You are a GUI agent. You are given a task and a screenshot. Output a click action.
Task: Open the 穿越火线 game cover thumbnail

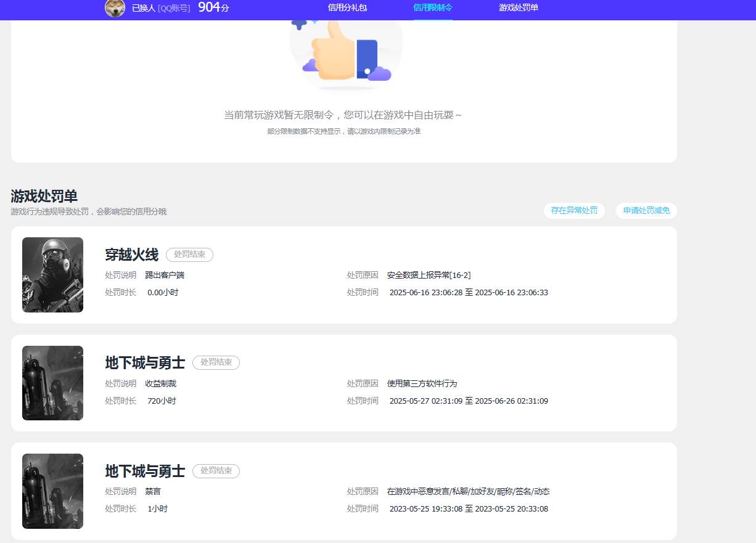52,275
